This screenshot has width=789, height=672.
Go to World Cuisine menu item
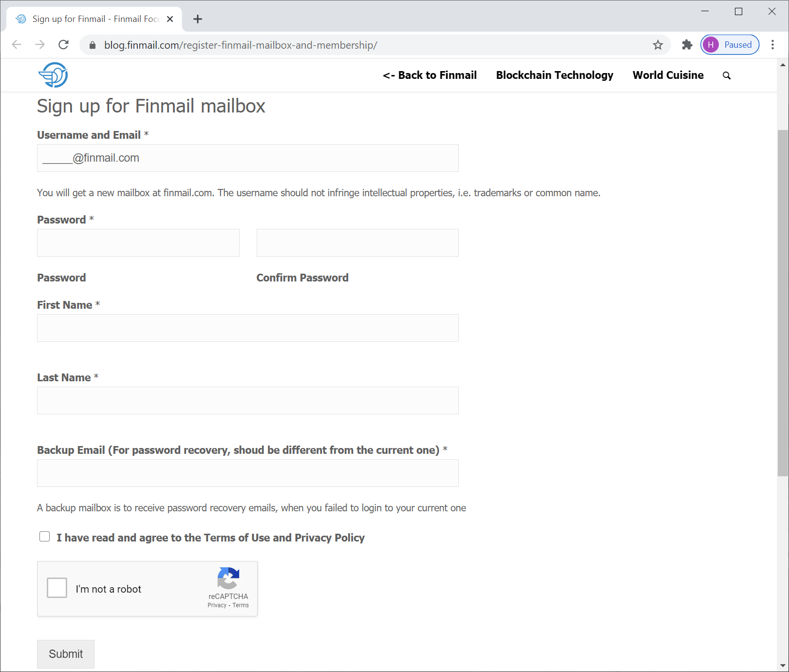[x=668, y=75]
